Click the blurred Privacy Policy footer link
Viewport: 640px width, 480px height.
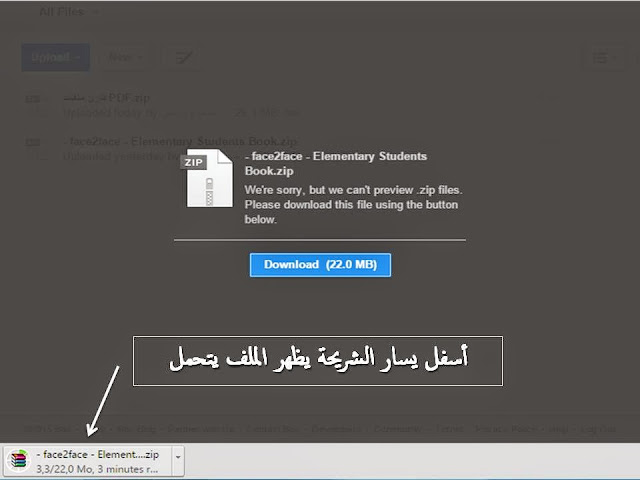point(506,429)
